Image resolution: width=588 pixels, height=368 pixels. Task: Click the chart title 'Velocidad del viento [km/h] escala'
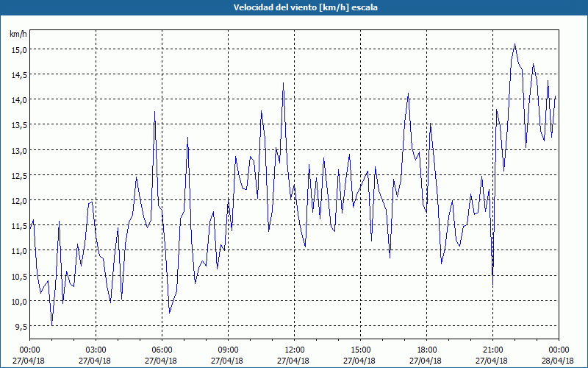point(305,7)
